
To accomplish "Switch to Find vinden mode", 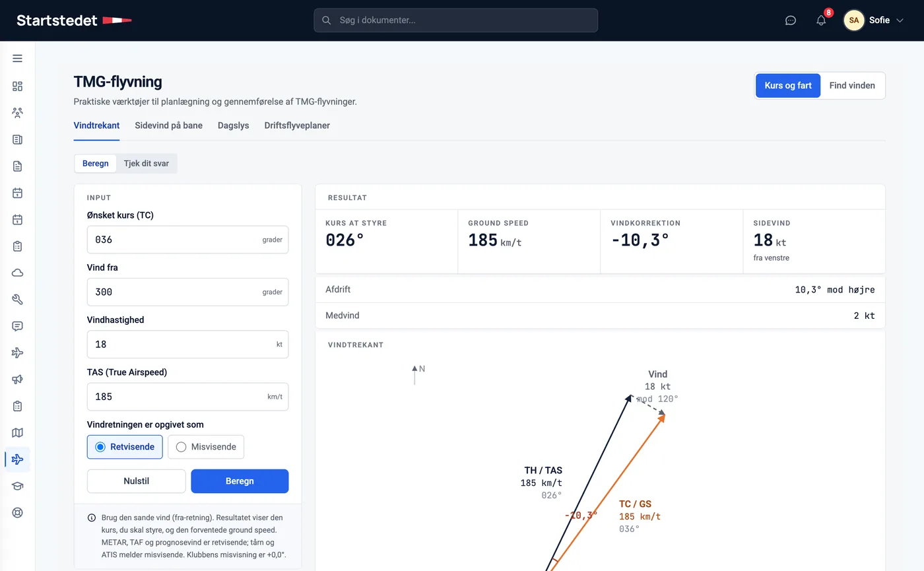I will coord(852,86).
